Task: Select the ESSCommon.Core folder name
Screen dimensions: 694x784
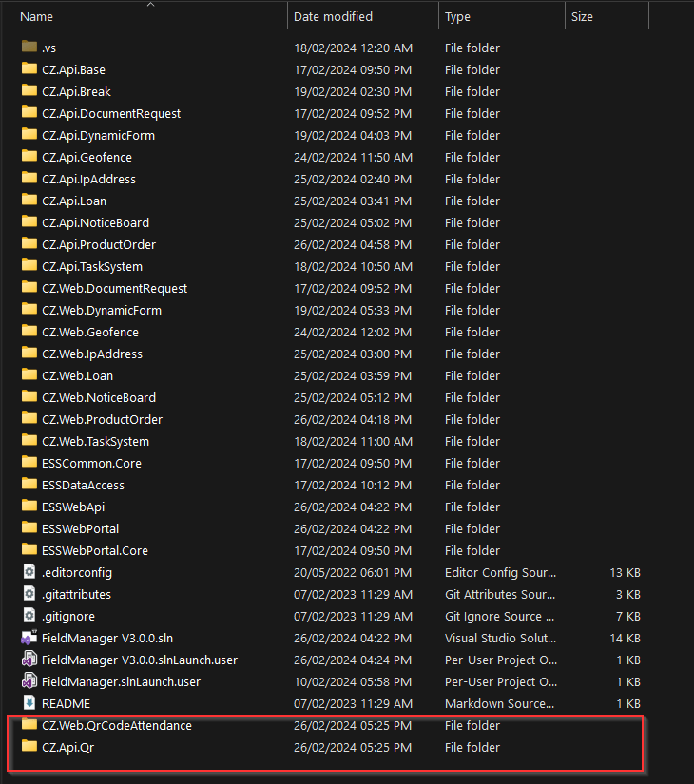Action: tap(91, 464)
